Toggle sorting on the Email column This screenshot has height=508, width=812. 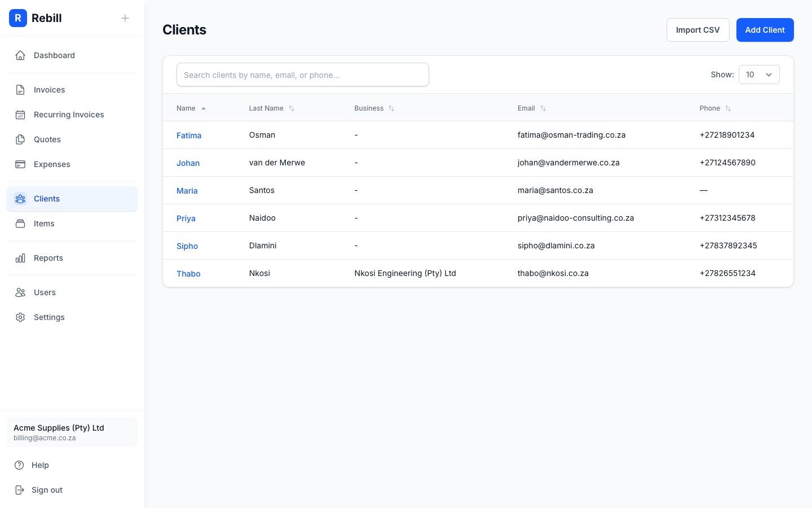(542, 108)
